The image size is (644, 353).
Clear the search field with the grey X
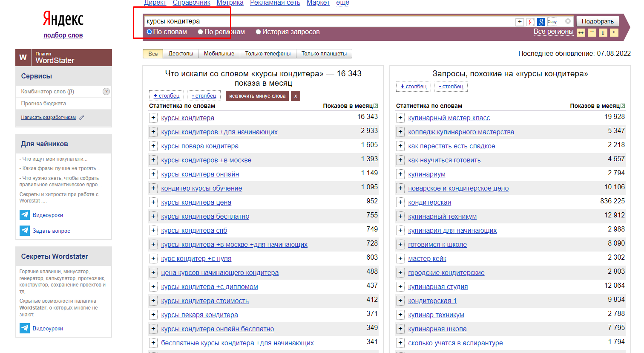click(568, 21)
